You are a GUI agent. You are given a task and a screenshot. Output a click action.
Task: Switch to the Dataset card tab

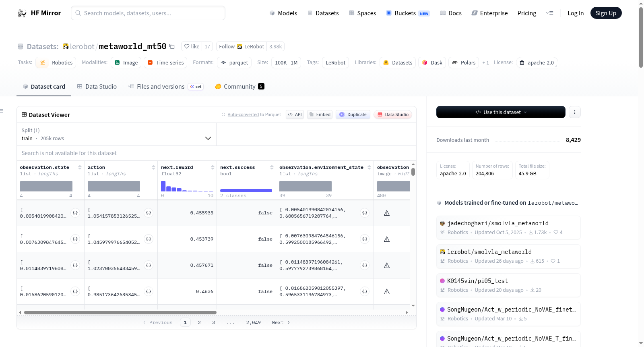tap(43, 87)
